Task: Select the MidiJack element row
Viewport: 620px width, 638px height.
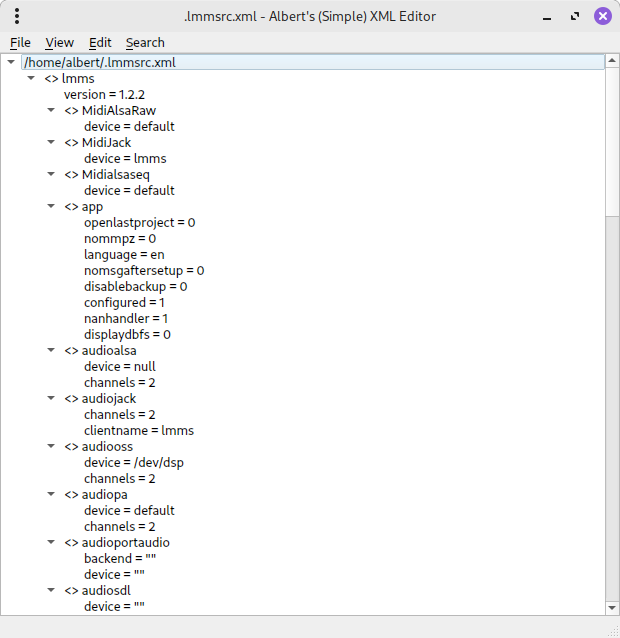Action: pyautogui.click(x=98, y=142)
